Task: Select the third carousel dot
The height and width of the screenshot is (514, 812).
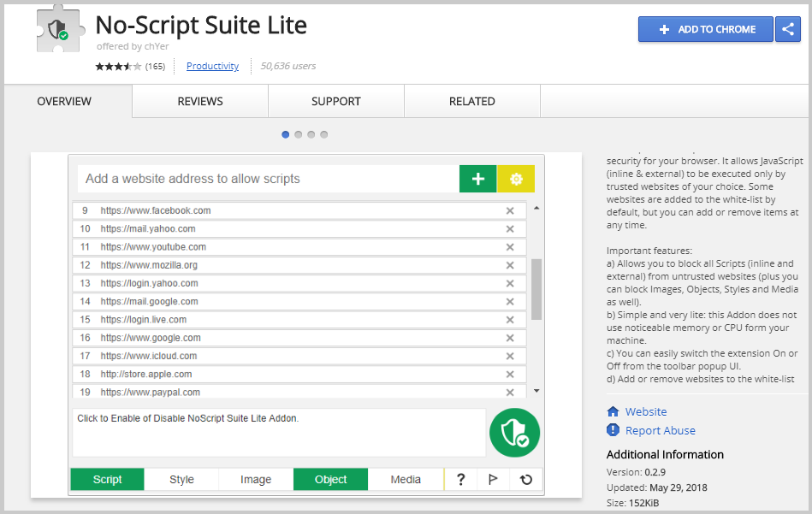Action: pyautogui.click(x=311, y=134)
